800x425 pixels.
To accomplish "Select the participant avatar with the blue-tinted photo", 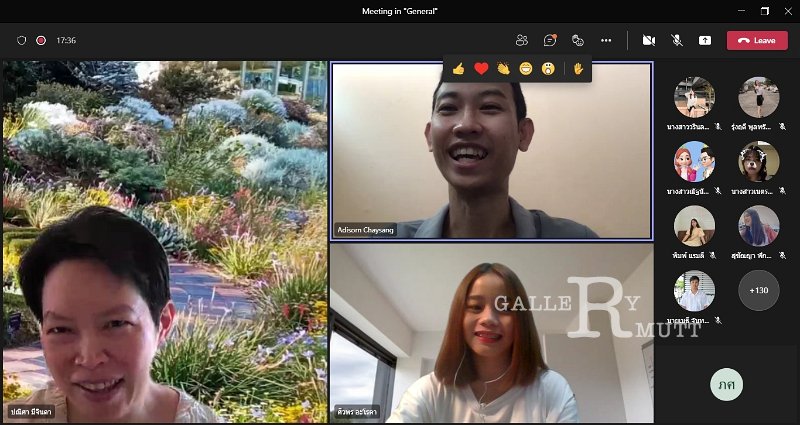I will pos(759,226).
